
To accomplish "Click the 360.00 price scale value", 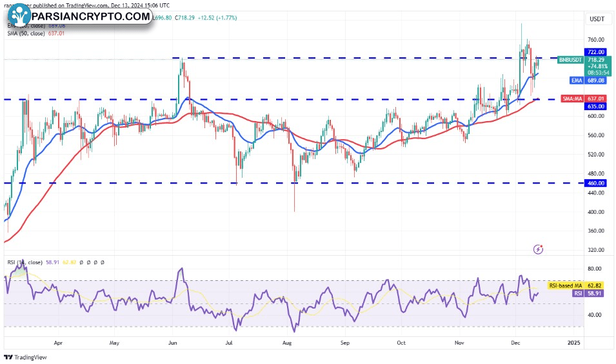I will (x=596, y=231).
